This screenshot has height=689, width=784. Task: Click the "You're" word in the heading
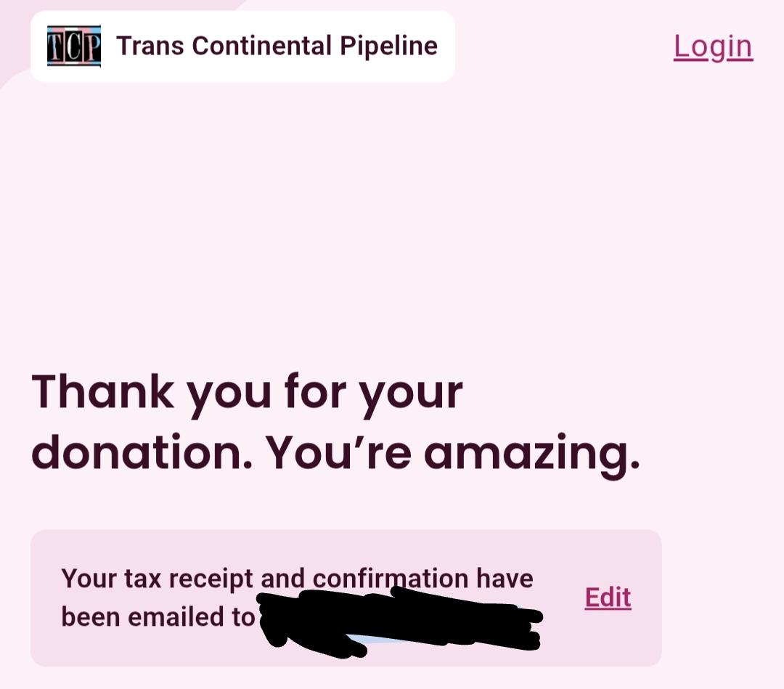(x=338, y=452)
